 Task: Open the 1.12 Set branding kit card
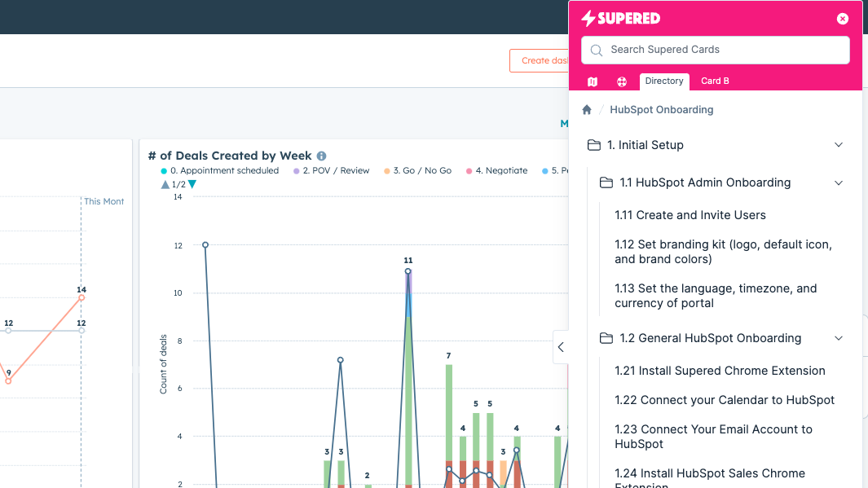tap(723, 252)
